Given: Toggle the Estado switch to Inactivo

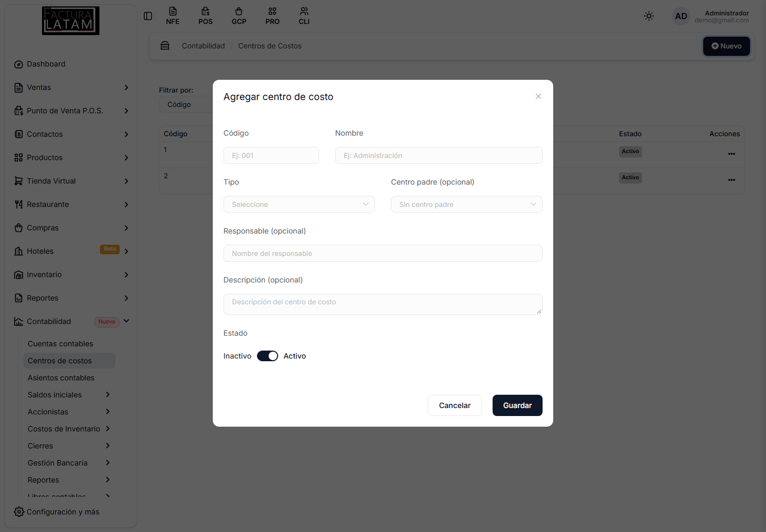Looking at the screenshot, I should (268, 356).
